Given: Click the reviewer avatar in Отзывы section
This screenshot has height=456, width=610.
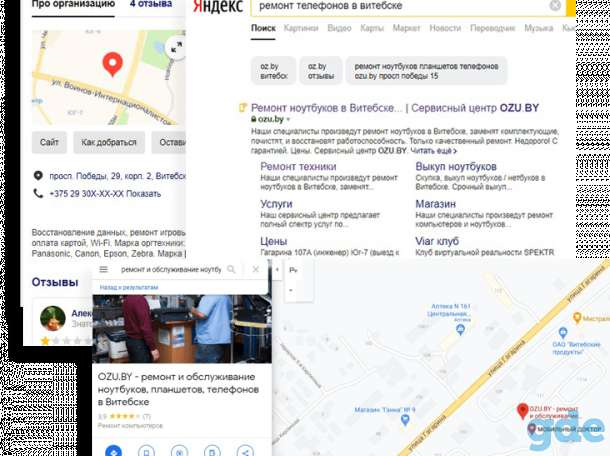Looking at the screenshot, I should pyautogui.click(x=53, y=318).
